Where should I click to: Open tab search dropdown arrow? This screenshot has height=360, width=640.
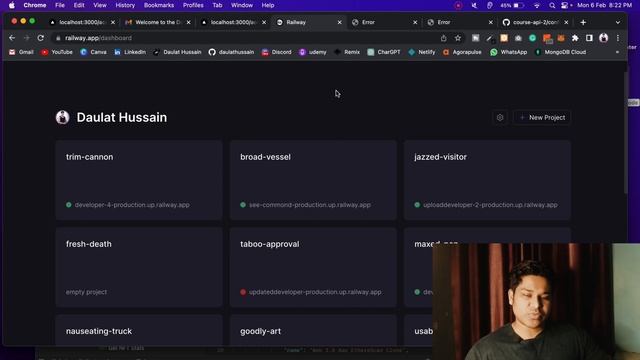point(618,22)
